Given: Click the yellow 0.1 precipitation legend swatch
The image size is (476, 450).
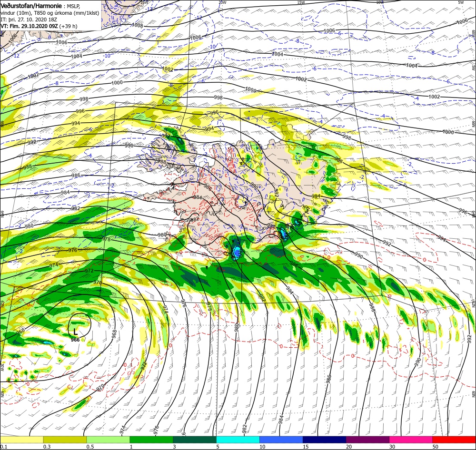Looking at the screenshot, I should click(22, 440).
